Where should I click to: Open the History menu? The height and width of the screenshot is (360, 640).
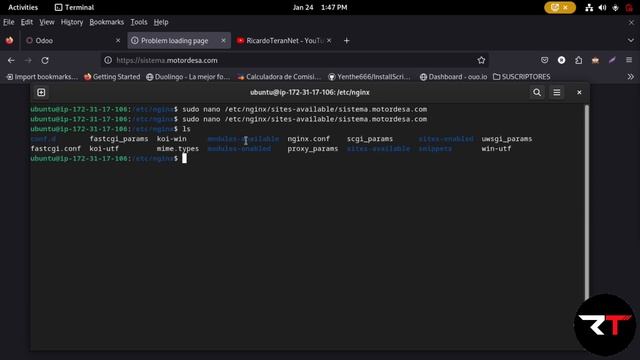click(72, 22)
